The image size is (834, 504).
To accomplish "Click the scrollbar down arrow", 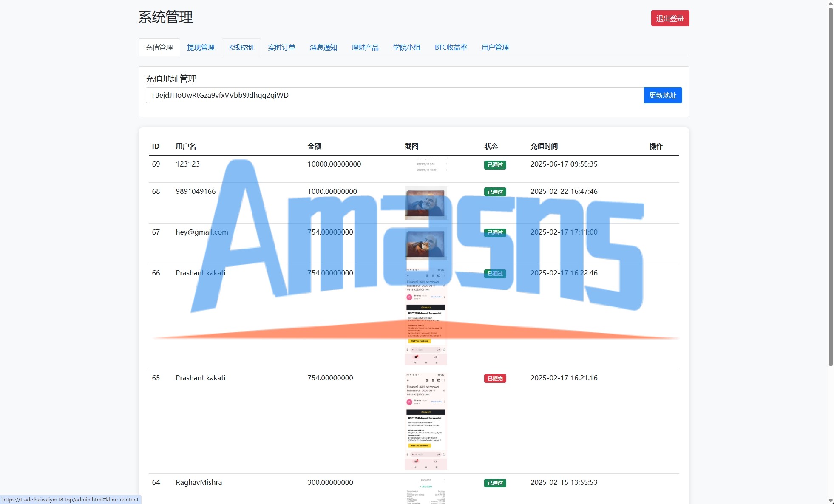I will point(831,501).
